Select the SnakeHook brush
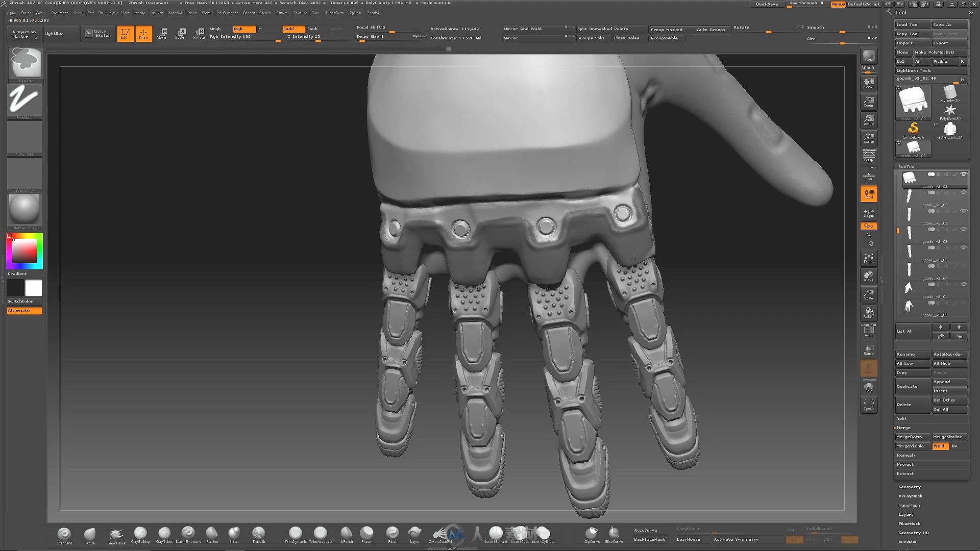 [116, 535]
